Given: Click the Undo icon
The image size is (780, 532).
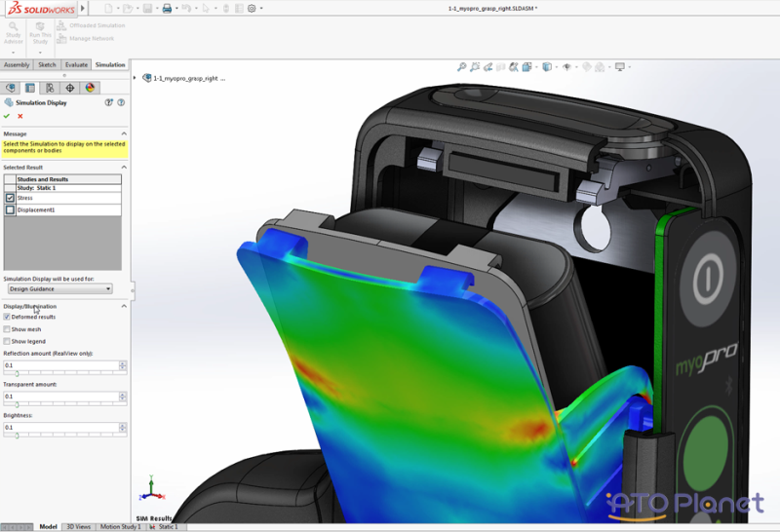Looking at the screenshot, I should [186, 9].
